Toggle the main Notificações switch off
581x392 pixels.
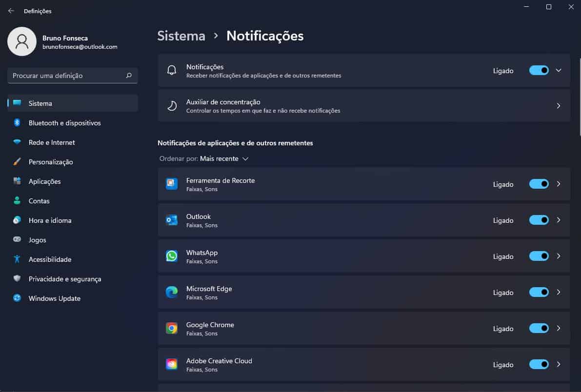click(538, 70)
